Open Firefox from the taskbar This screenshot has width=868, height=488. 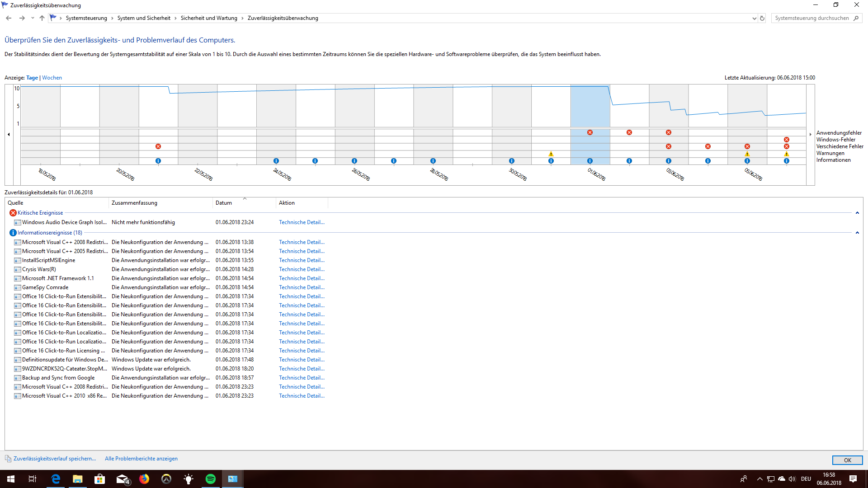pos(144,479)
